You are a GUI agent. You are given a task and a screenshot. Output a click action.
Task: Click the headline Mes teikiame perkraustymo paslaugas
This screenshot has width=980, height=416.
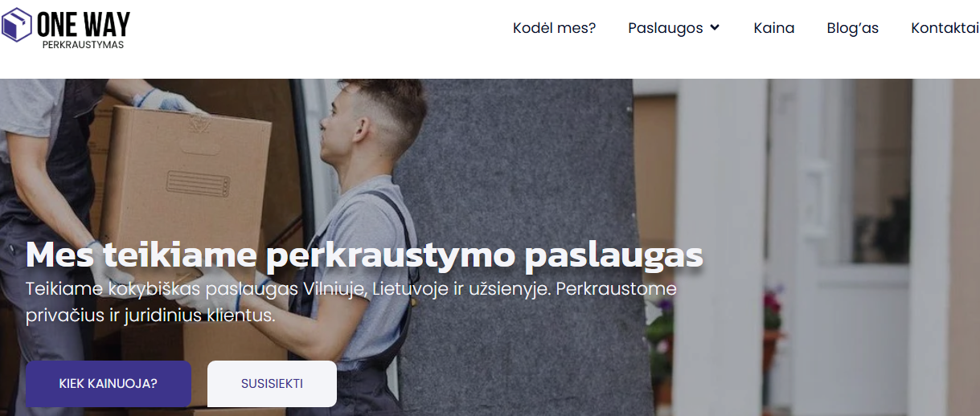[x=364, y=254]
